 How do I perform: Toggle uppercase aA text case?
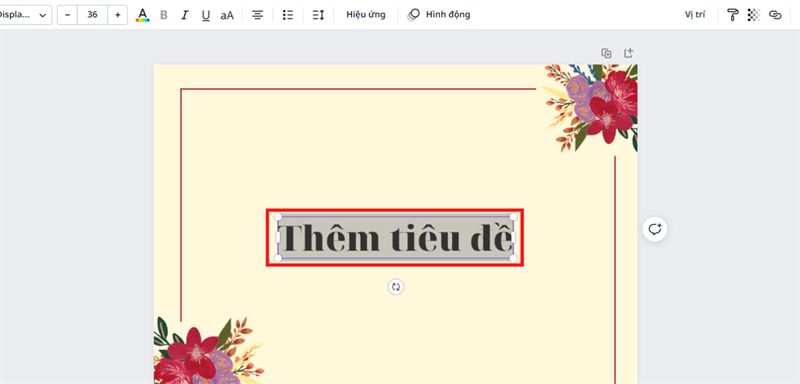[227, 15]
